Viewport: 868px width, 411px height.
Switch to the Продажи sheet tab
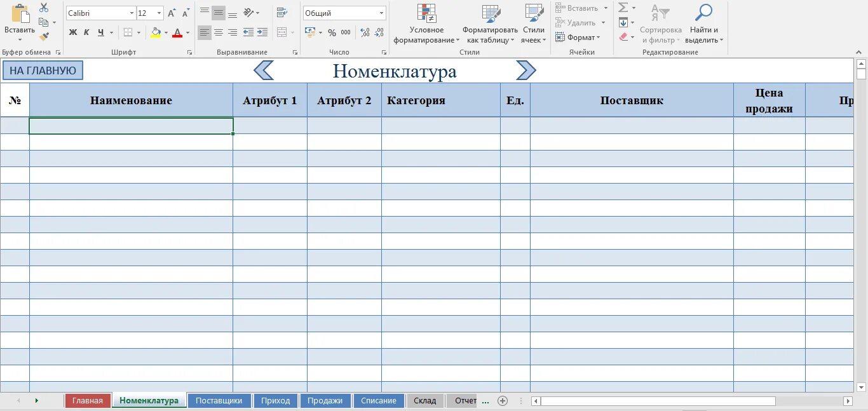pos(325,401)
